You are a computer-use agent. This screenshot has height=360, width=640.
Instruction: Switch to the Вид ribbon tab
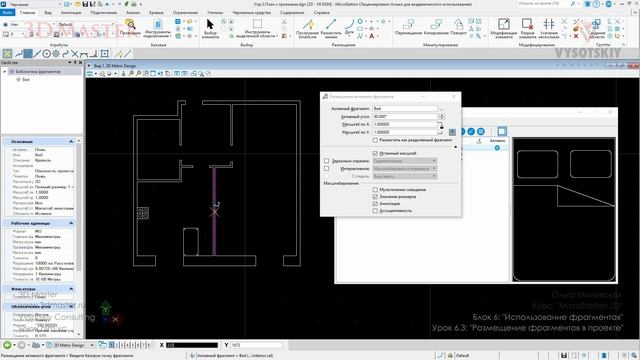point(48,13)
